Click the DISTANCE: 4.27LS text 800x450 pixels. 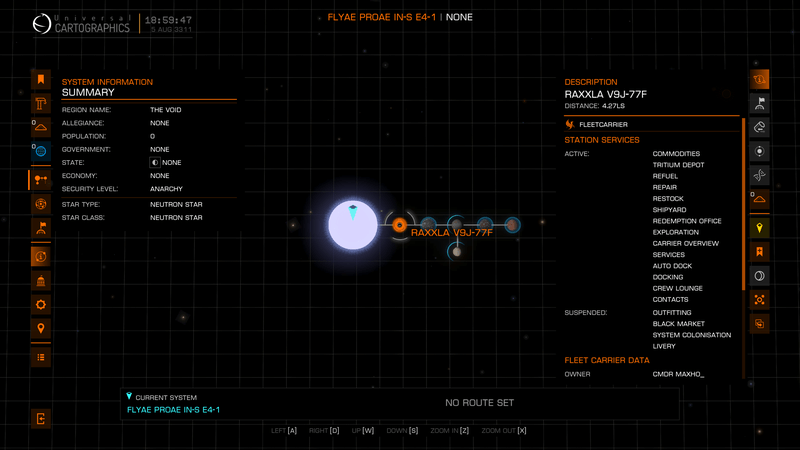(594, 106)
